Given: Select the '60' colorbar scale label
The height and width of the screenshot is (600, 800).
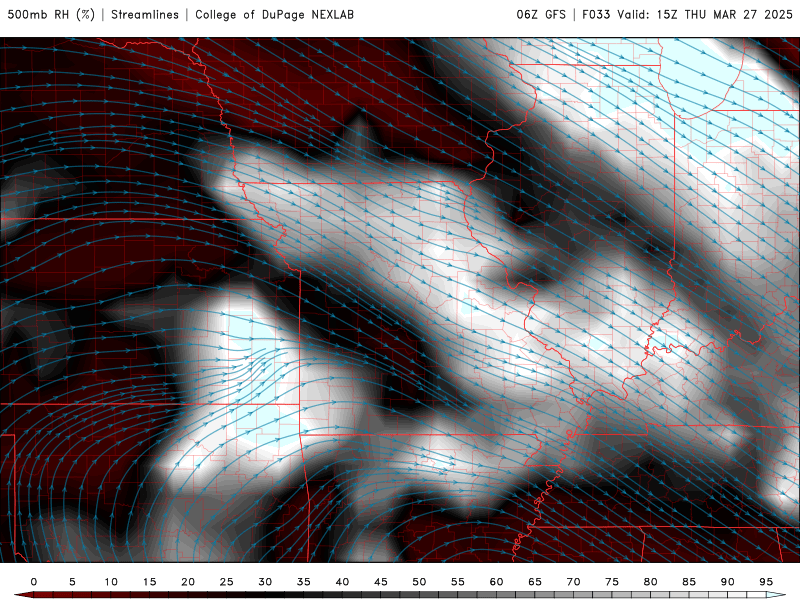Looking at the screenshot, I should pos(496,582).
